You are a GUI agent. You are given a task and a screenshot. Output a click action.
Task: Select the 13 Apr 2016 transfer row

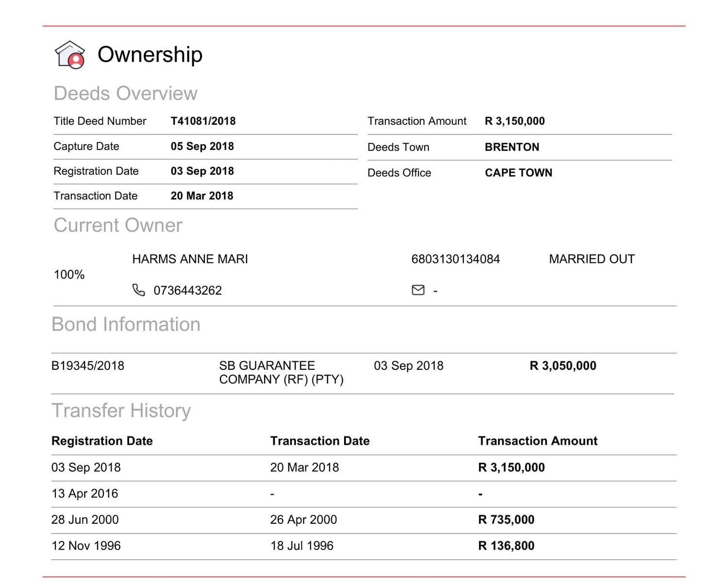pos(364,494)
